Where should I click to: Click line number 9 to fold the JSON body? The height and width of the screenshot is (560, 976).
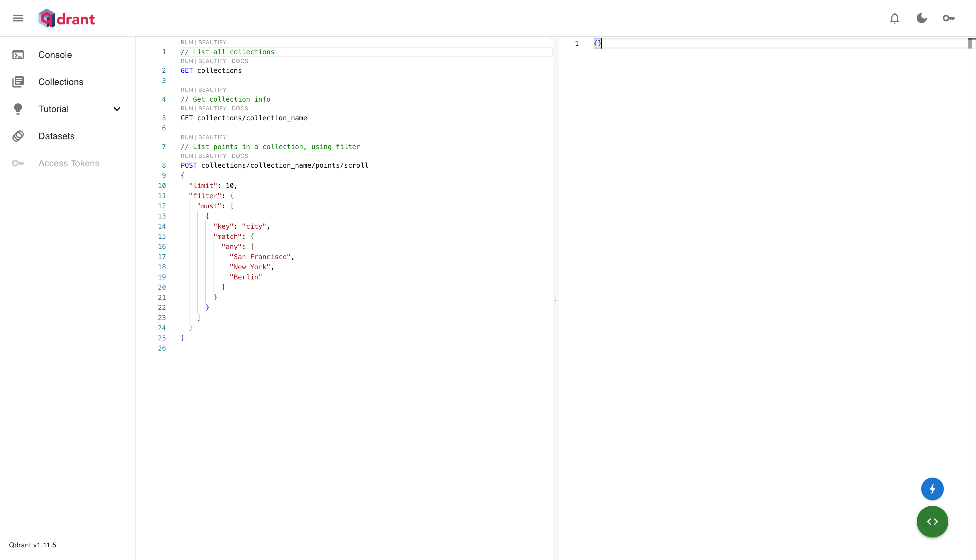point(164,175)
